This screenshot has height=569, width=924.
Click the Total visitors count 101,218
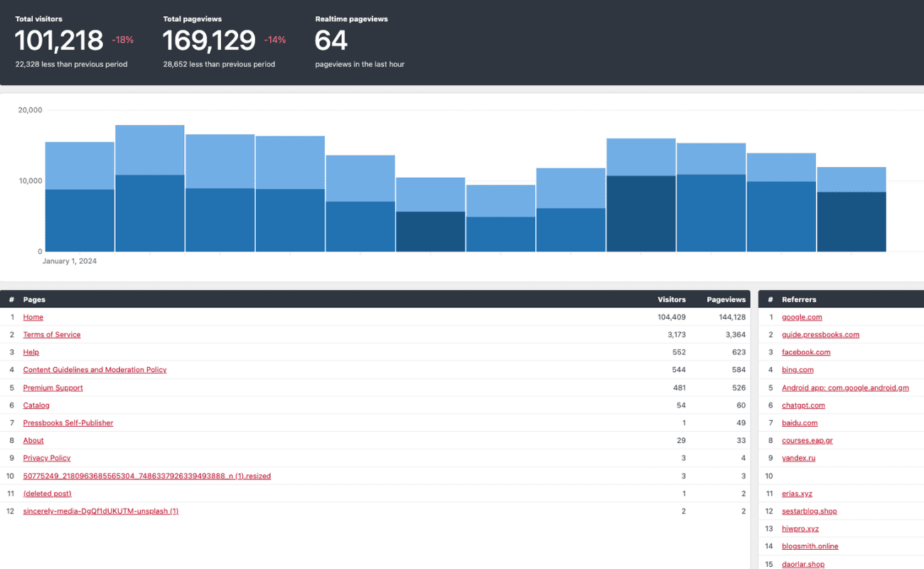[59, 41]
